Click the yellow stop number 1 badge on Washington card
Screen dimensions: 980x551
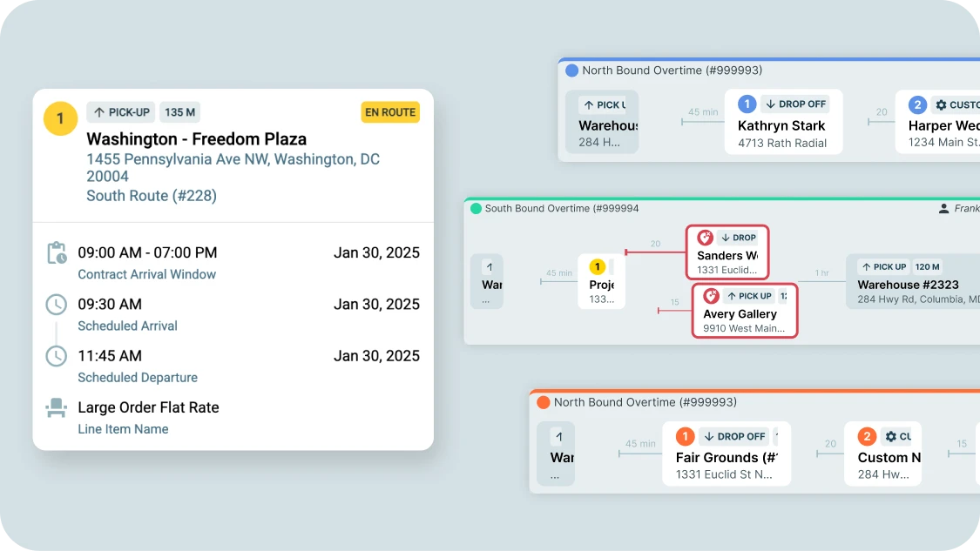click(x=60, y=119)
